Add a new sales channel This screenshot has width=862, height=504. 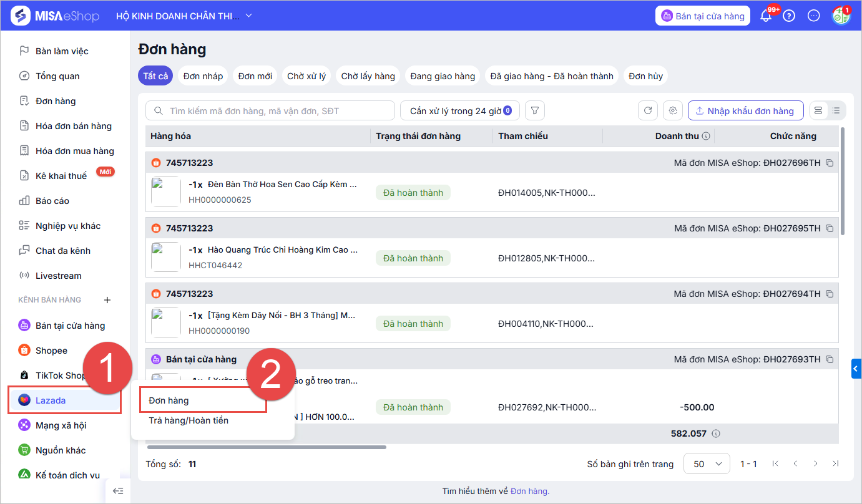pos(107,300)
